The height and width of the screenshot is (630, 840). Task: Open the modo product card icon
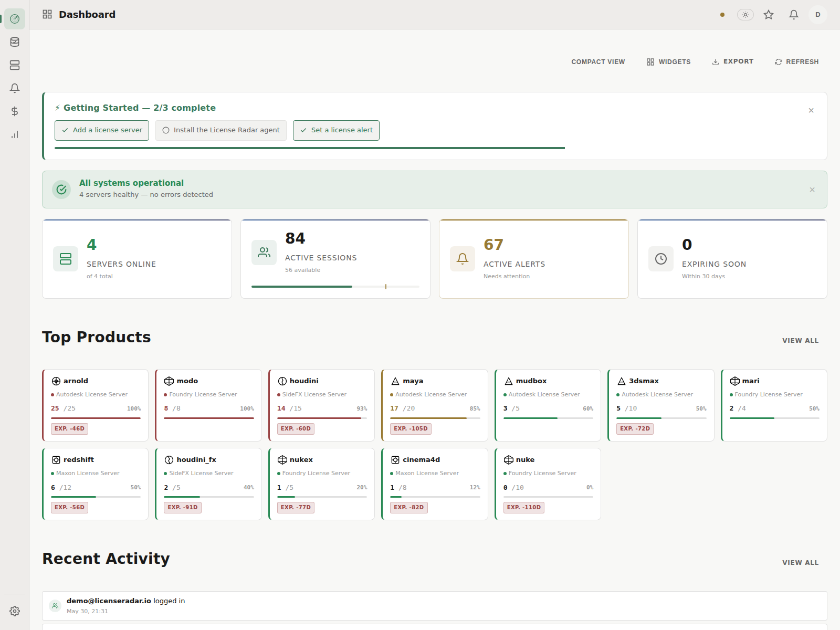coord(169,381)
